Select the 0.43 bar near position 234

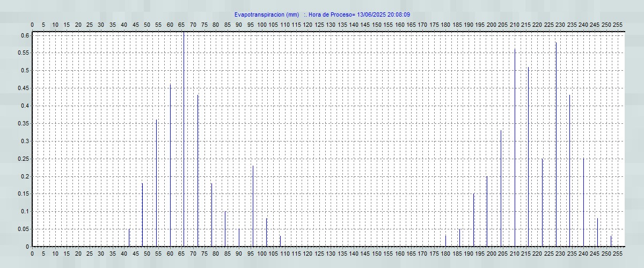coord(569,170)
